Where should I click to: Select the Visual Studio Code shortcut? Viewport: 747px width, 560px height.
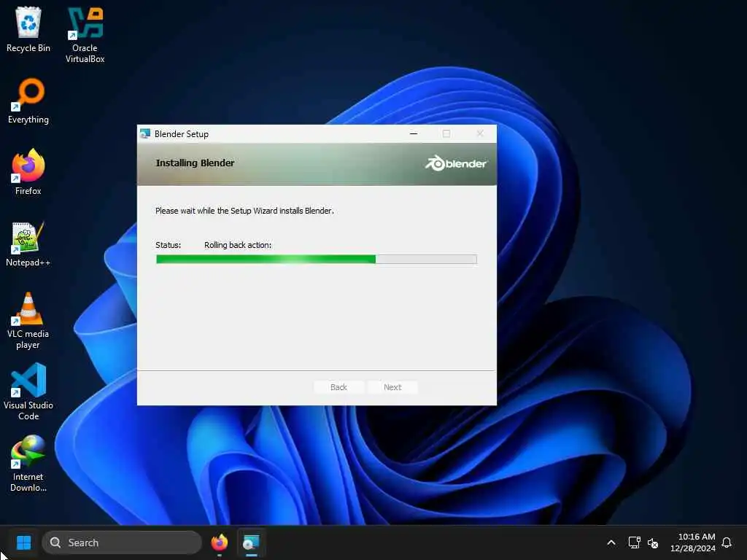click(28, 392)
